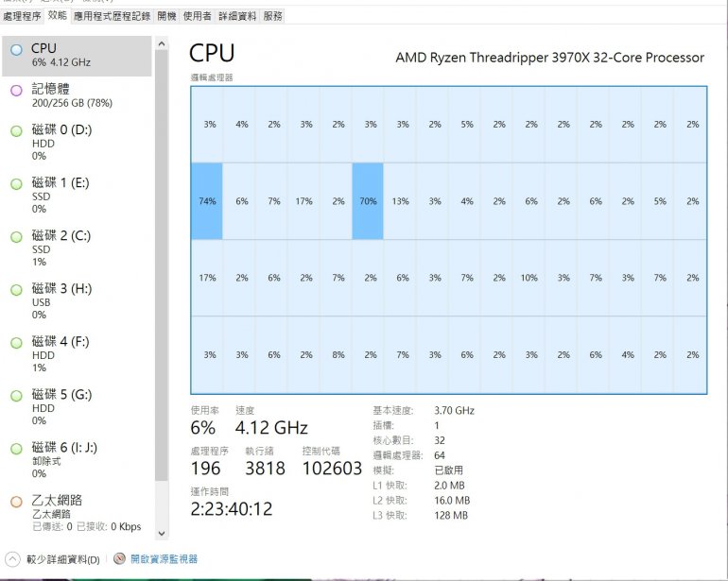
Task: Select 磁碟 3 (H:) USB entry
Action: click(x=76, y=300)
